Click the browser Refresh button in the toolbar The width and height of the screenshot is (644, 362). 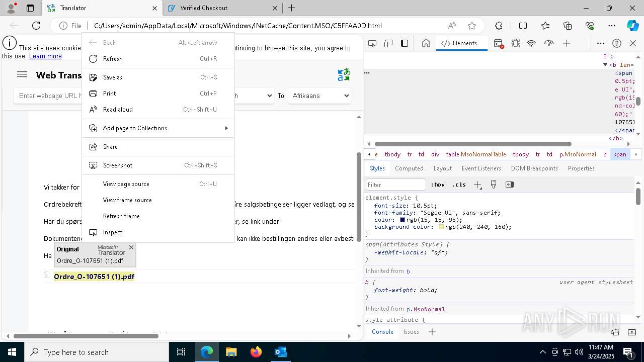tap(36, 26)
